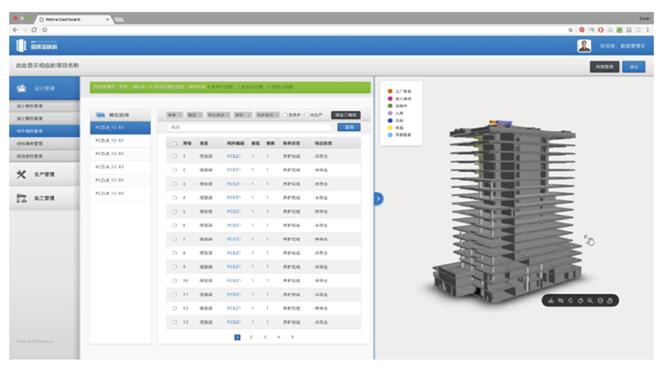Click the crossed tools icon in the sidebar
Viewport: 663px width, 369px height.
pyautogui.click(x=21, y=174)
